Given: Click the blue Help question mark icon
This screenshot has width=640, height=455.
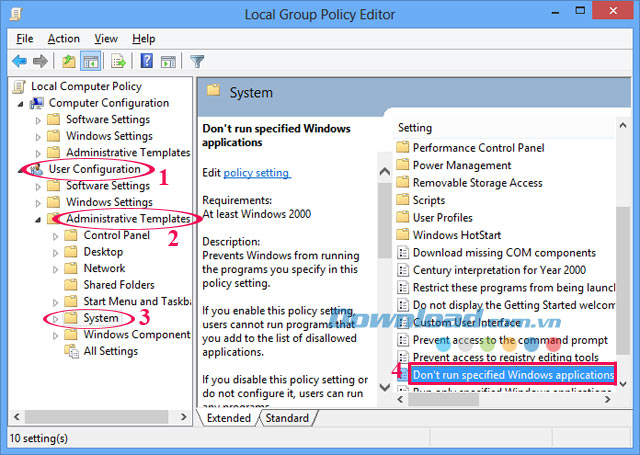Looking at the screenshot, I should coord(146,61).
